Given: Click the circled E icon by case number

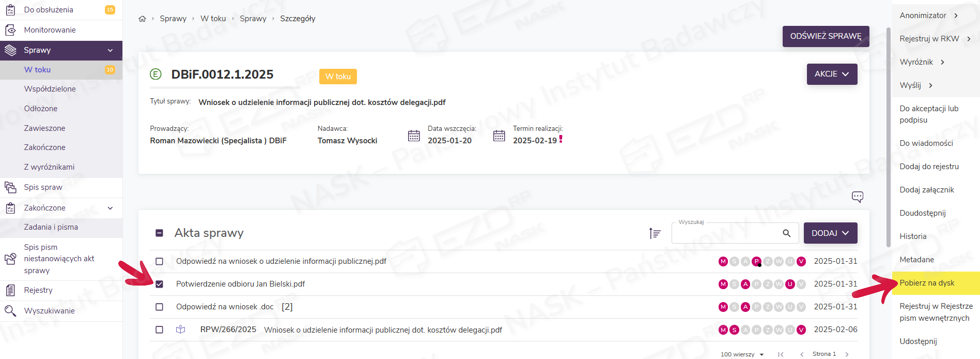Looking at the screenshot, I should (x=155, y=74).
